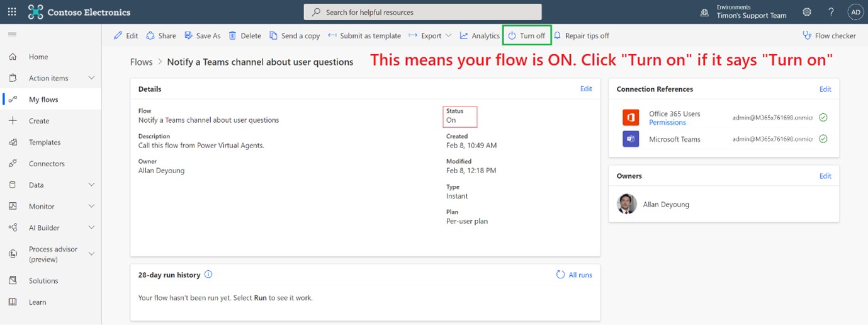Click the Data cylinder icon

[x=13, y=185]
